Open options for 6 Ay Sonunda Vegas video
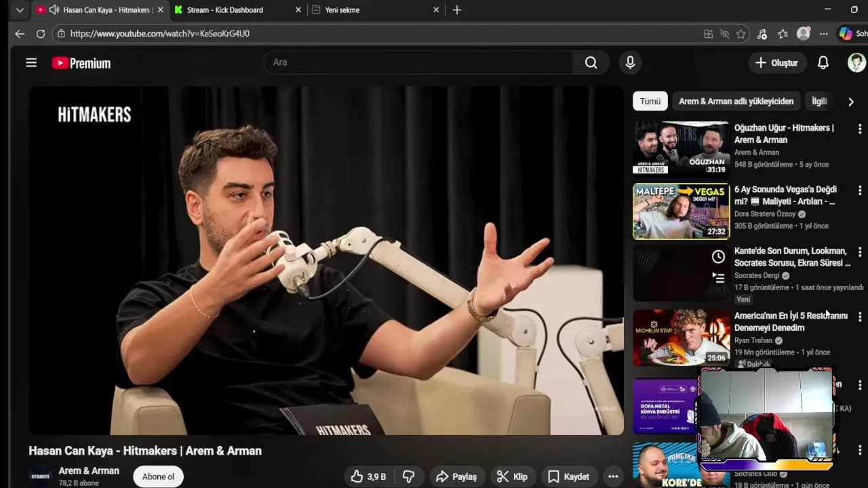The height and width of the screenshot is (488, 868). point(860,190)
